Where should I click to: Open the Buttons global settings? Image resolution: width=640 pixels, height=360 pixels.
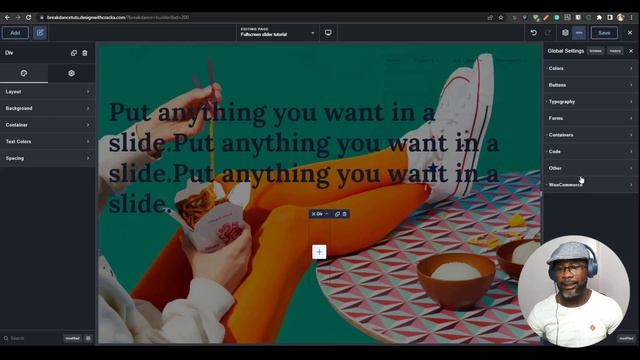coord(590,85)
